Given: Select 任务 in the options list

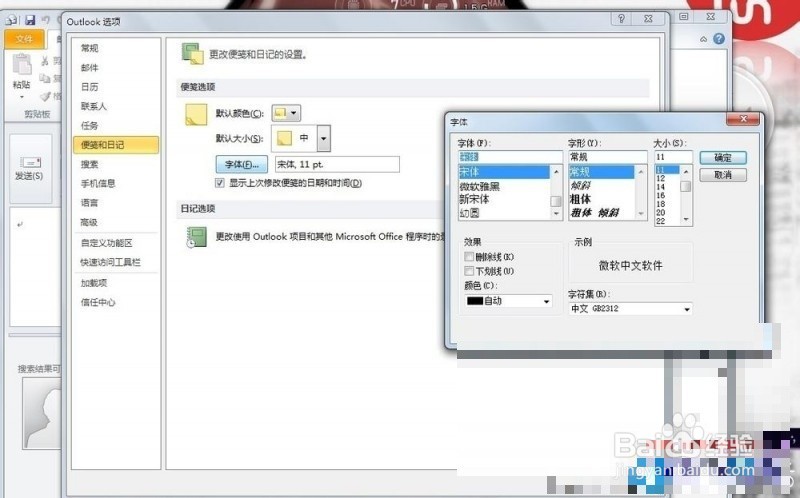Looking at the screenshot, I should (90, 126).
